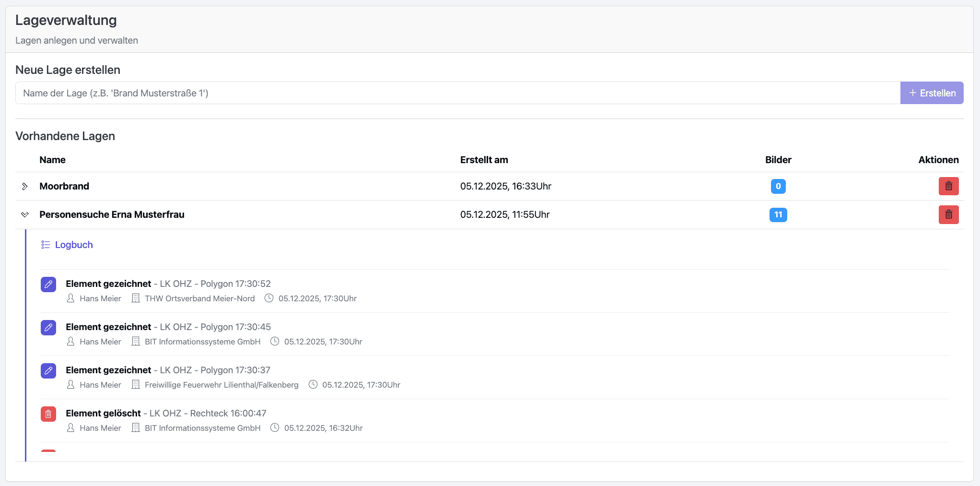The width and height of the screenshot is (980, 486).
Task: Expand the Moorbrand row
Action: [x=25, y=186]
